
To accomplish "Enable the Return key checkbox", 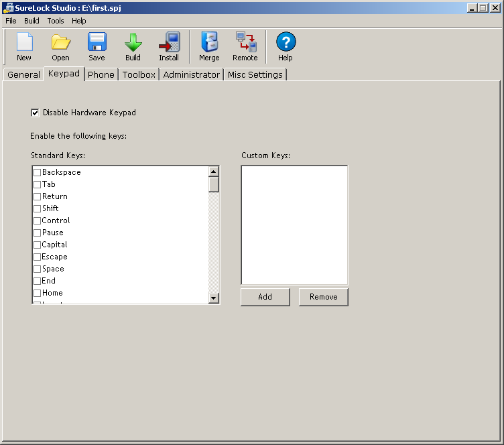I will click(x=38, y=196).
